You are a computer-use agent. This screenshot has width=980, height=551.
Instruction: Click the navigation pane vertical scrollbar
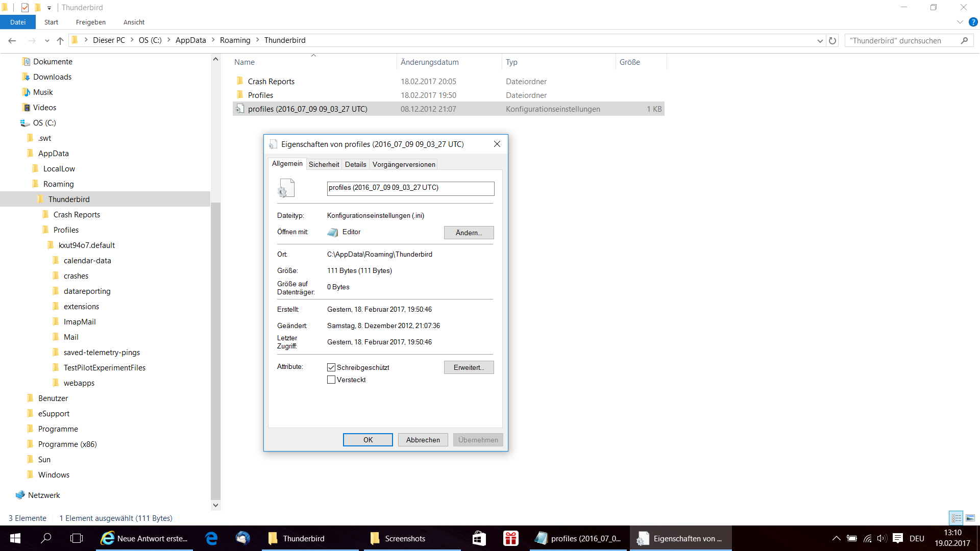pos(215,352)
